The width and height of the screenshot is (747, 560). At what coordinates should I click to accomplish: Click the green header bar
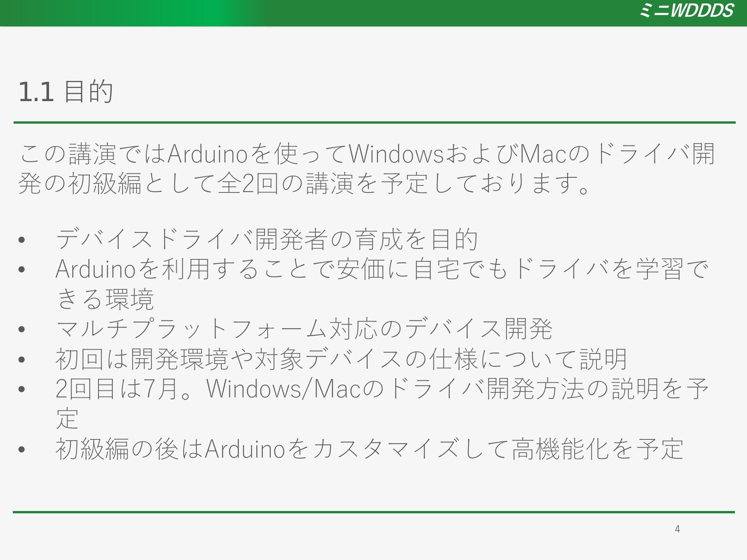[373, 13]
